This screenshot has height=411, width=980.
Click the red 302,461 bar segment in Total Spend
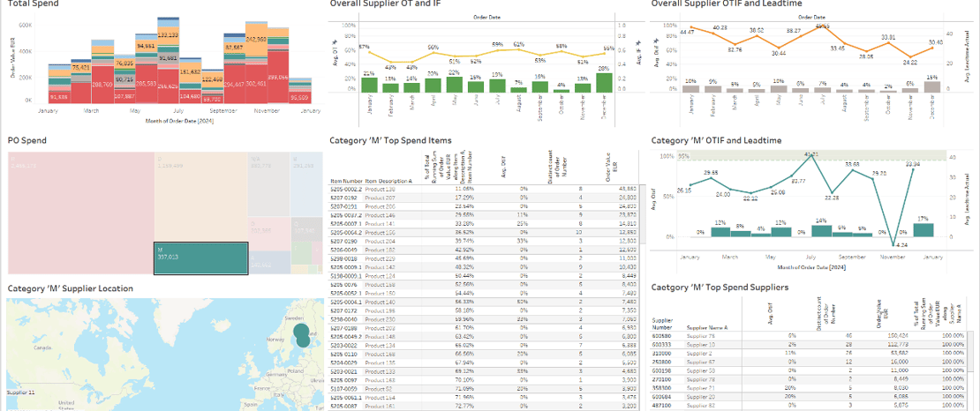255,83
